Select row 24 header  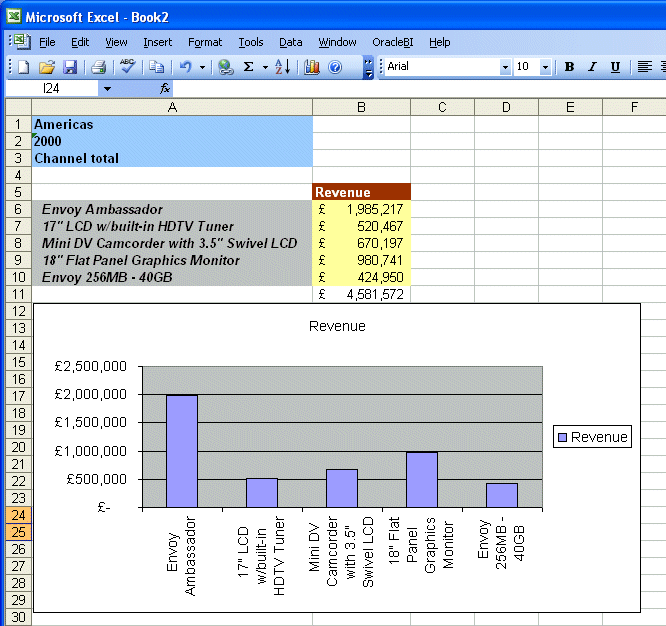18,515
